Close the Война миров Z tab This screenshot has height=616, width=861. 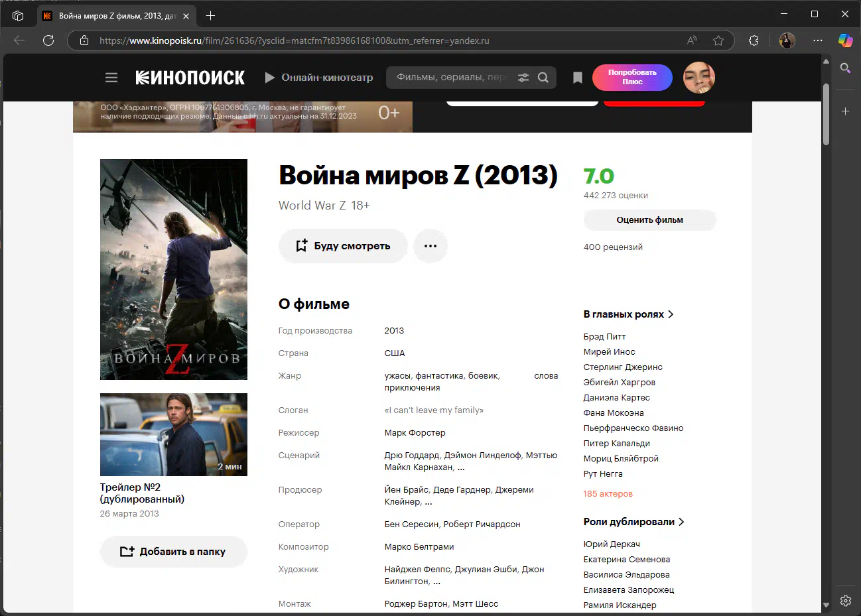click(x=186, y=15)
